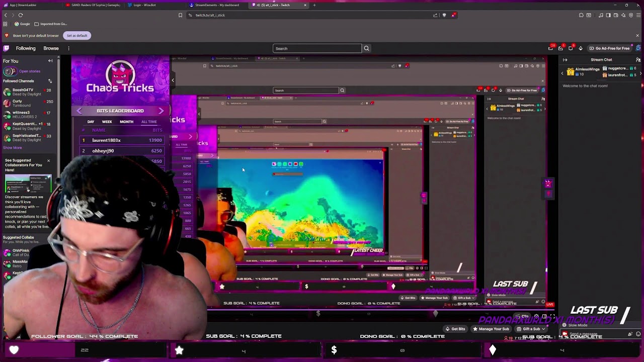Viewport: 644px width, 362px height.
Task: Click Show More under followed channels
Action: [x=13, y=148]
